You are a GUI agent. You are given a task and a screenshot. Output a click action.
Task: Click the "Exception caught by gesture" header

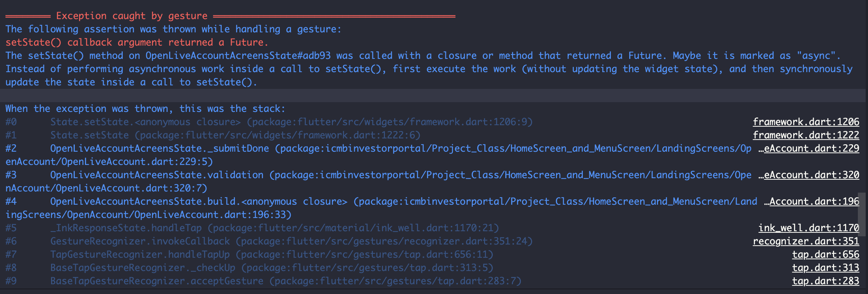point(132,16)
